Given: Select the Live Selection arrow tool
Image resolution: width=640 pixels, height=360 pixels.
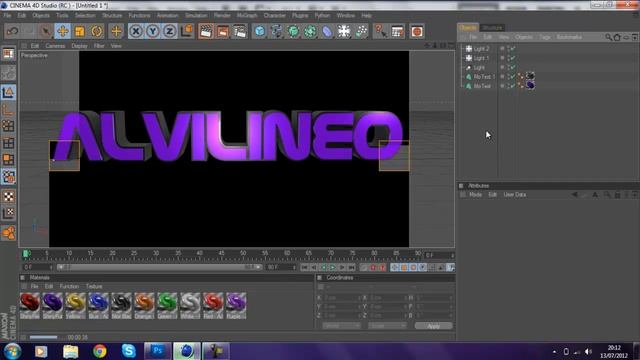Looking at the screenshot, I should [45, 31].
